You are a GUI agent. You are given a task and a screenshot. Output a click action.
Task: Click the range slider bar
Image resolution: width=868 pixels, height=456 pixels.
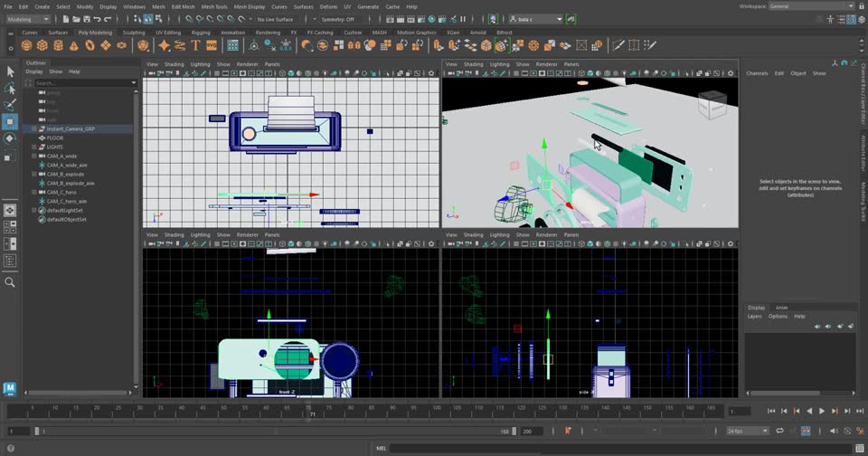coord(274,431)
